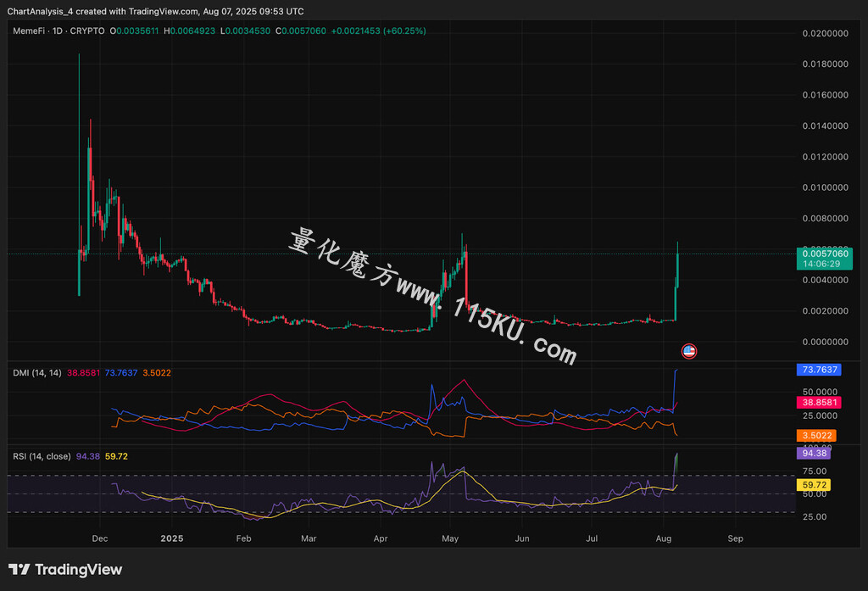Select the MemeFi · 1D · CRYPTO symbol title
This screenshot has height=591, width=868.
pyautogui.click(x=58, y=31)
